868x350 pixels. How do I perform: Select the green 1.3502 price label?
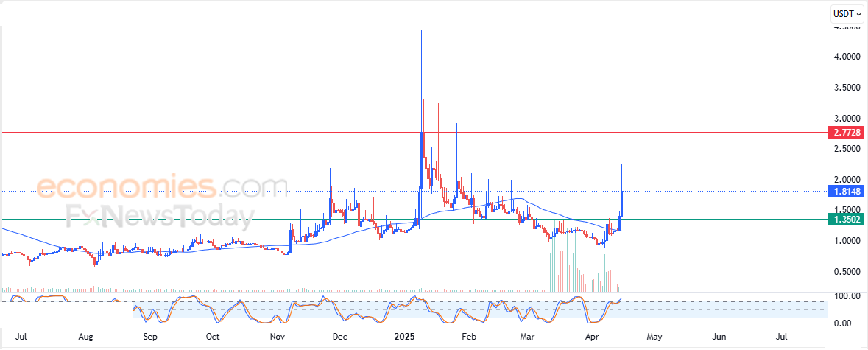(x=845, y=219)
